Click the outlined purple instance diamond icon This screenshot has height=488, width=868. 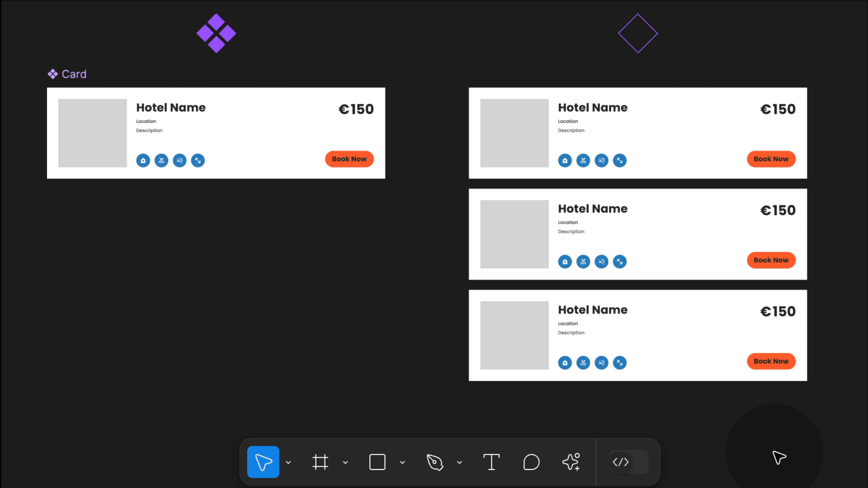tap(637, 33)
